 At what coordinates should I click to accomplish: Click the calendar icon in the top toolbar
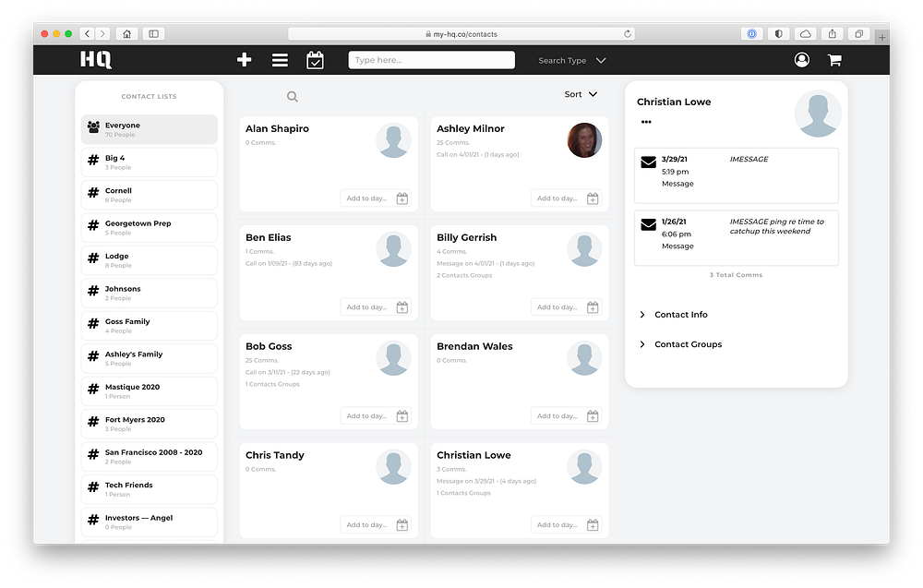coord(315,59)
